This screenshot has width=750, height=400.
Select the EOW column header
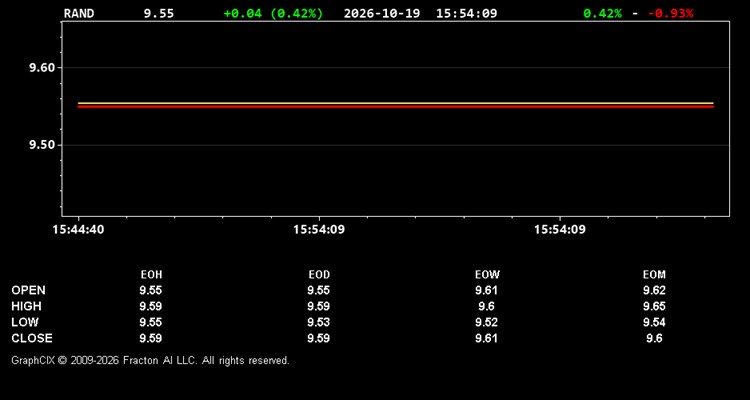coord(487,275)
